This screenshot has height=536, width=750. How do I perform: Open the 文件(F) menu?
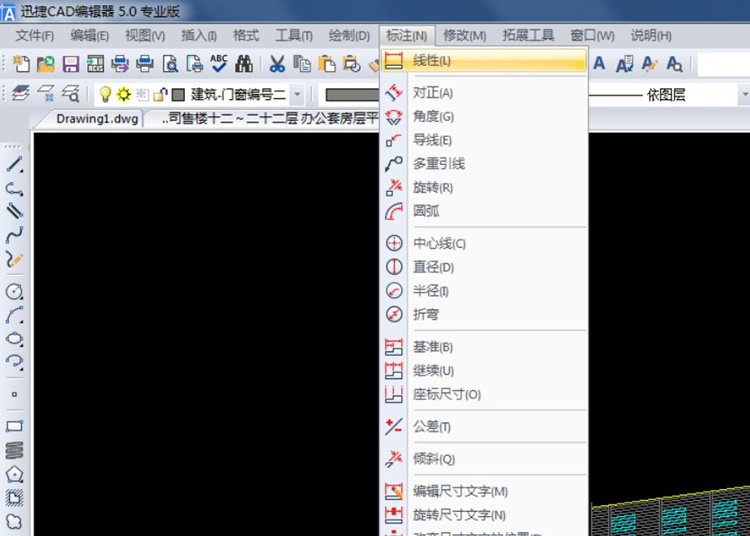(34, 35)
